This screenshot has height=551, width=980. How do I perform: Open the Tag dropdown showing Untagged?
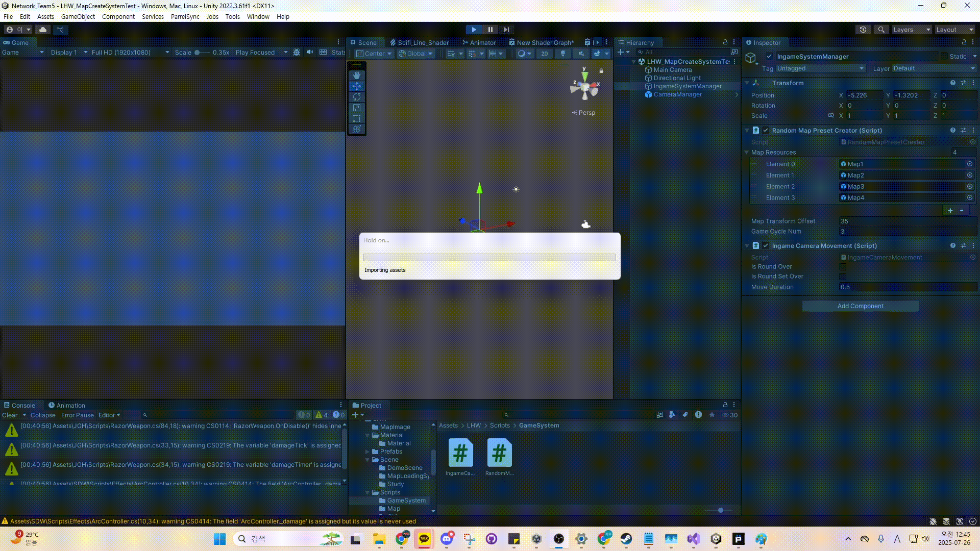click(820, 68)
